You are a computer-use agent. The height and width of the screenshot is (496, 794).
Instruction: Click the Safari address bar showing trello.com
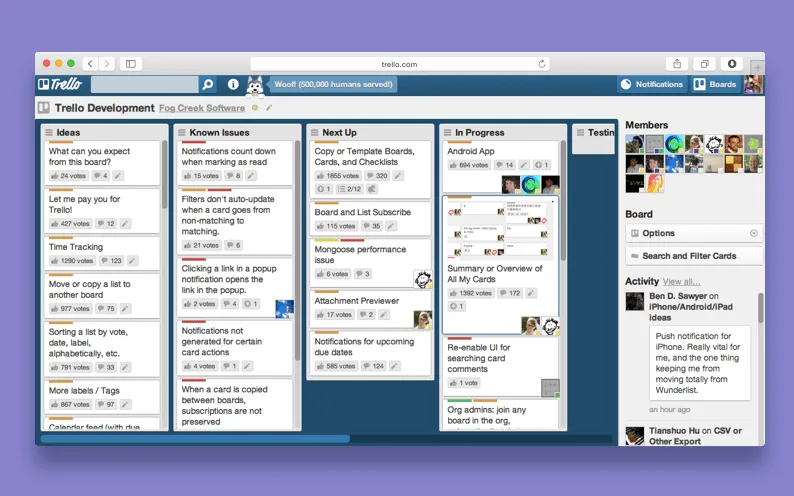(x=400, y=64)
